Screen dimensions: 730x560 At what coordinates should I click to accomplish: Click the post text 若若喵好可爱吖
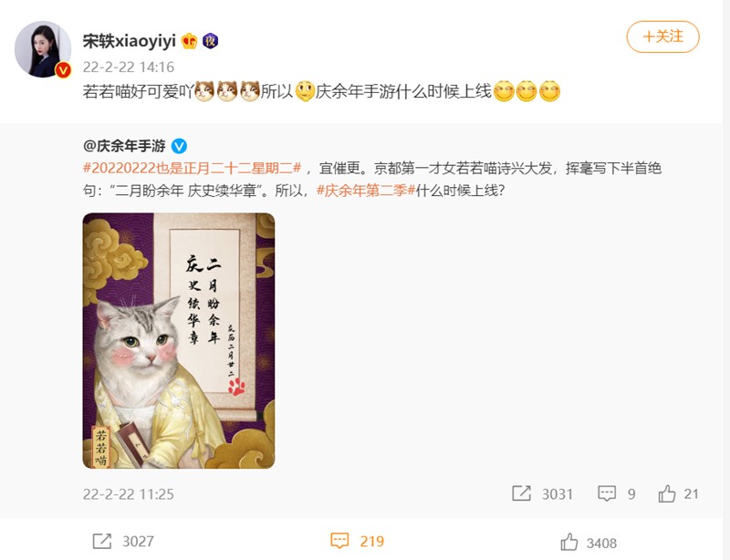click(139, 91)
